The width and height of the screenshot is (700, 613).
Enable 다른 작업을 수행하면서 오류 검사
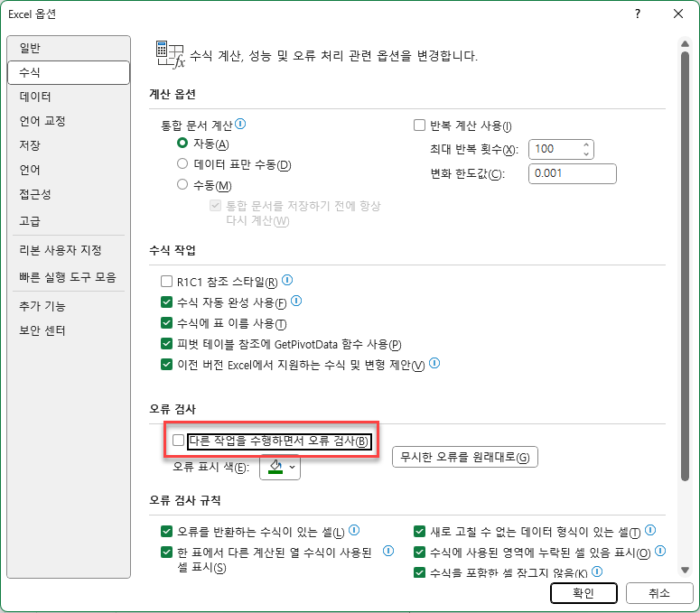(x=178, y=441)
